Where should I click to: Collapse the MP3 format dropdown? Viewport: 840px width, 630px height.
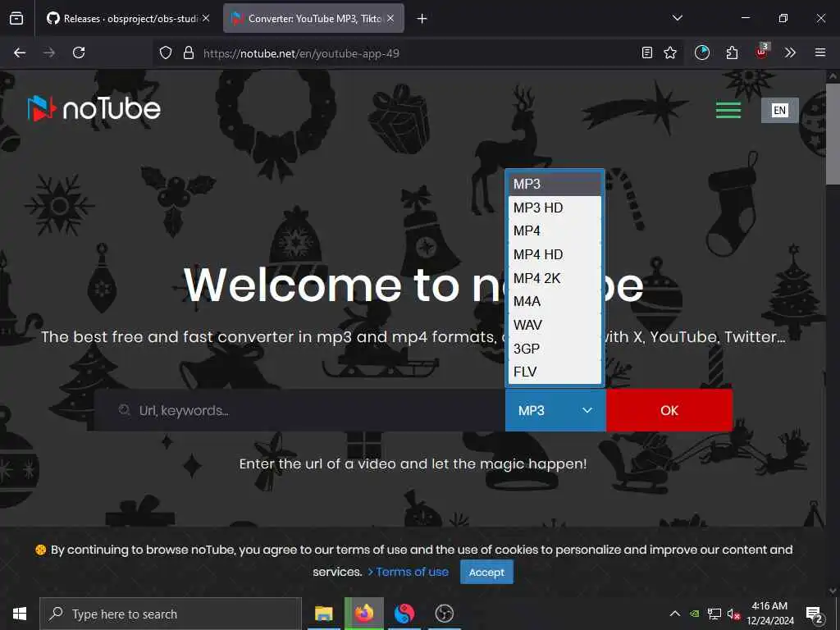tap(555, 410)
